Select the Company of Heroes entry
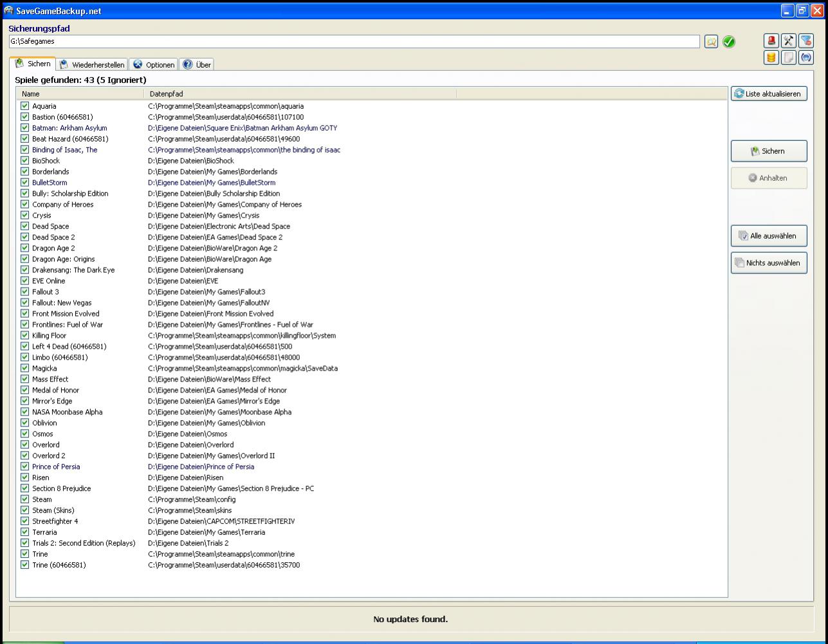 (x=63, y=205)
